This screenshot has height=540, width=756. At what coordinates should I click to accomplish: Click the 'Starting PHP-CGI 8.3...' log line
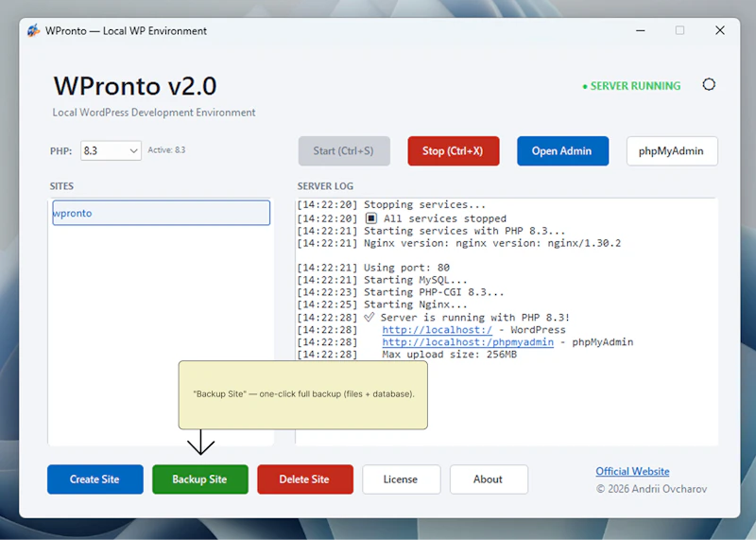(400, 292)
